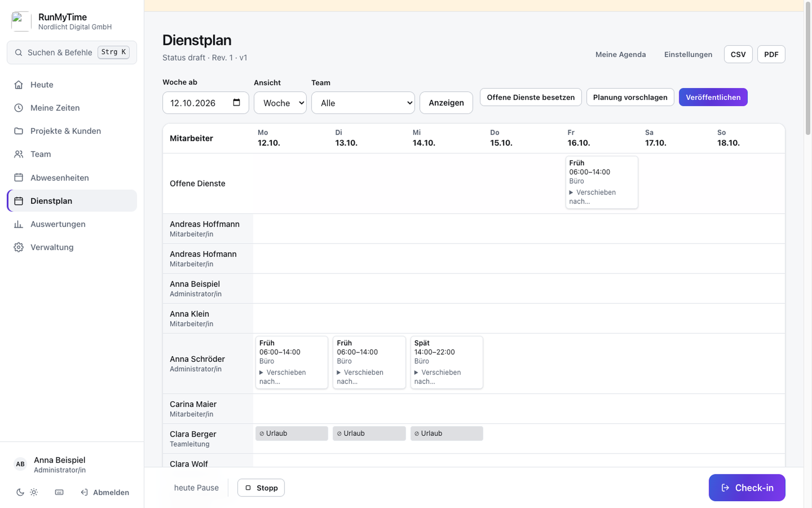Viewport: 812px width, 508px height.
Task: Open keyboard shortcuts via keyboard icon
Action: pyautogui.click(x=59, y=492)
